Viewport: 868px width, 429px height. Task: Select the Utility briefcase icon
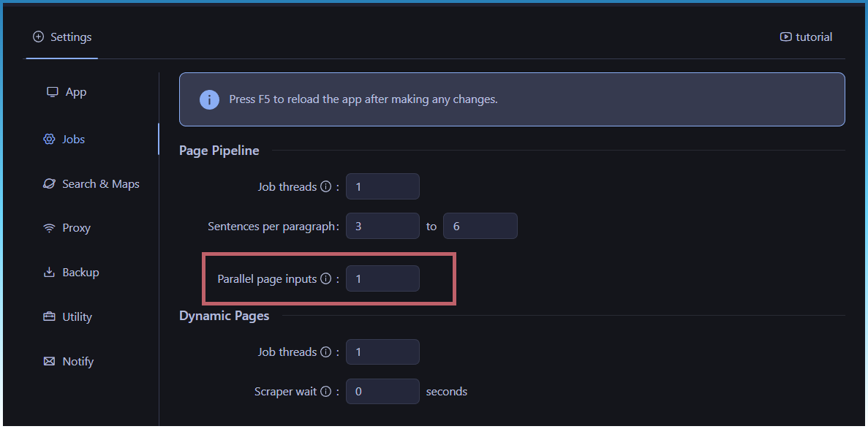49,317
